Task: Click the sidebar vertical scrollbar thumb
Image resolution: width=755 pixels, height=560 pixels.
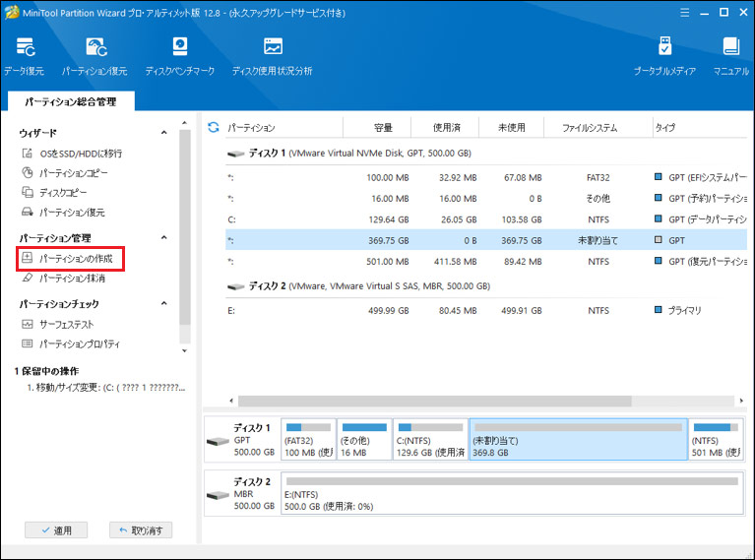Action: [184, 227]
